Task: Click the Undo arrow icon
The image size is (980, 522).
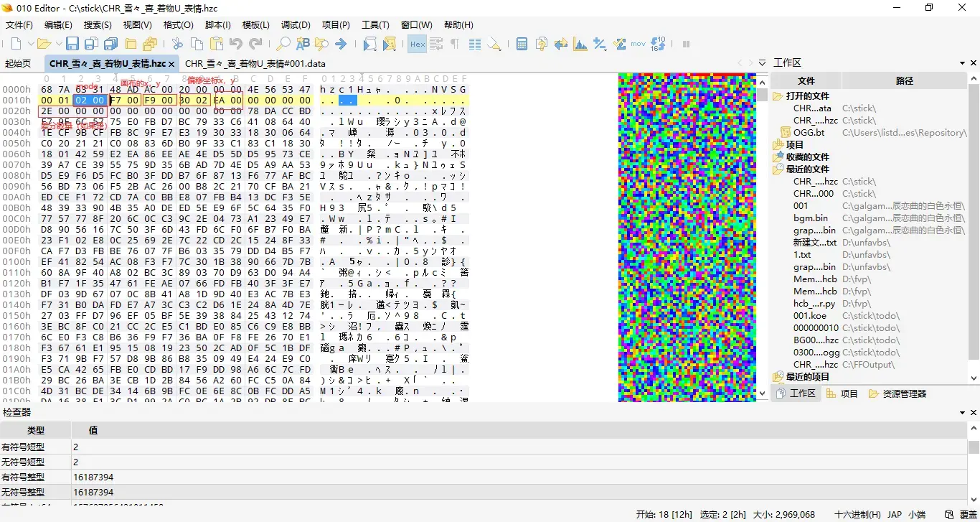Action: click(235, 45)
